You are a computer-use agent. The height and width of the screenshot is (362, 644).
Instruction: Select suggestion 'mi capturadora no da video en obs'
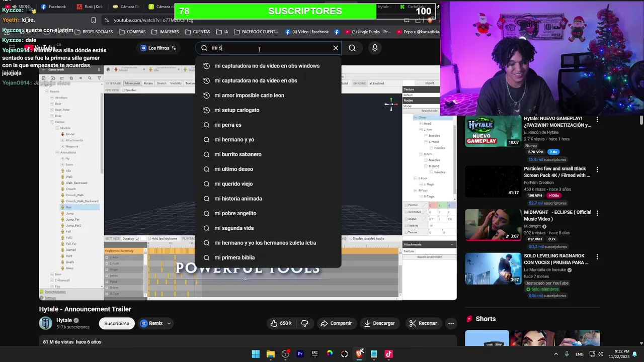[268, 80]
